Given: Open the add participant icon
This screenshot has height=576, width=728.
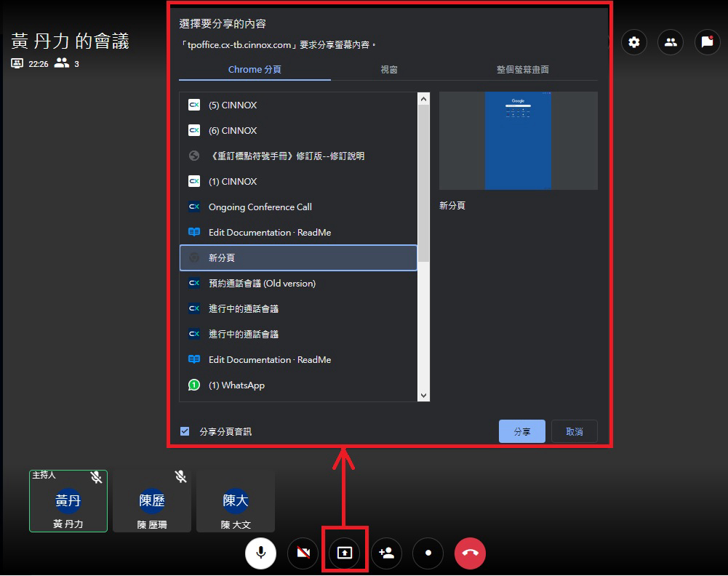Looking at the screenshot, I should click(386, 553).
